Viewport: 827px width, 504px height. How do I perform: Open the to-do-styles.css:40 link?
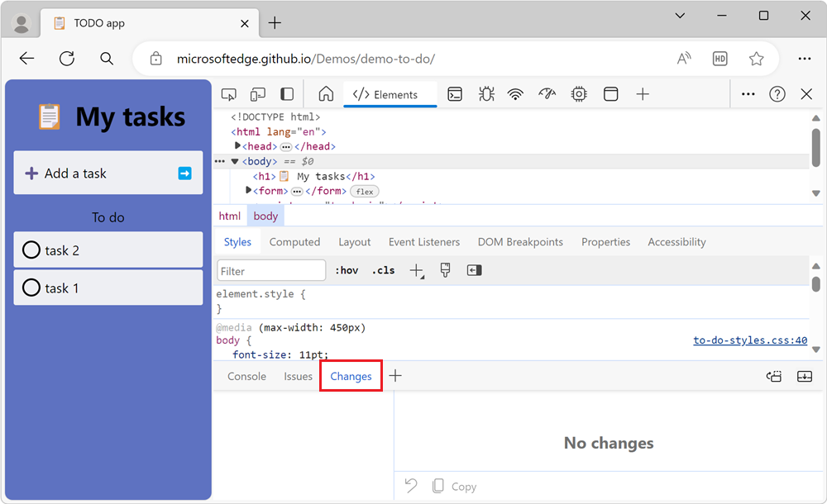pos(750,340)
